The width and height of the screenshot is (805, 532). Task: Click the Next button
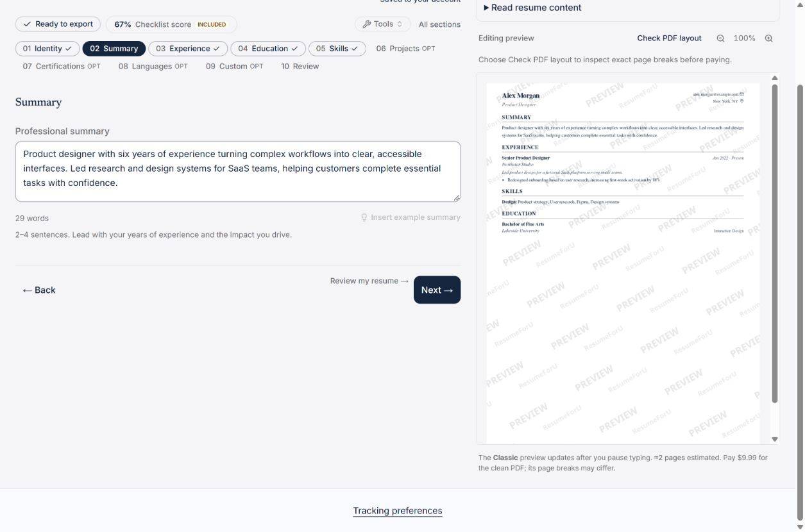pyautogui.click(x=437, y=290)
